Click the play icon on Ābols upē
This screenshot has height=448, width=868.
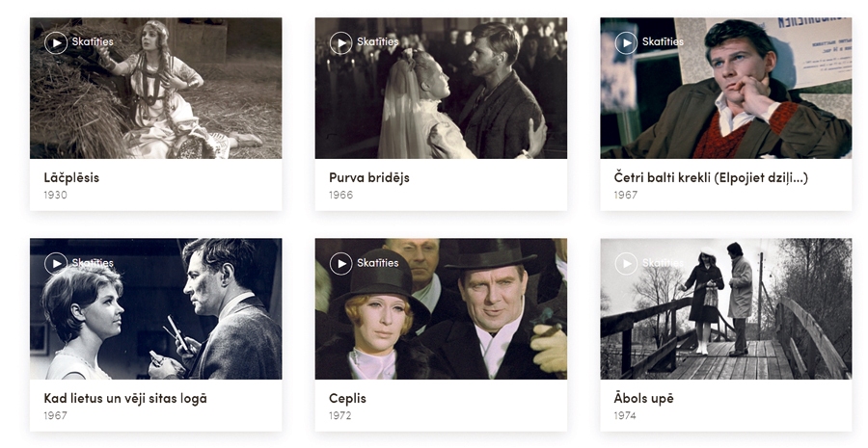pos(627,263)
